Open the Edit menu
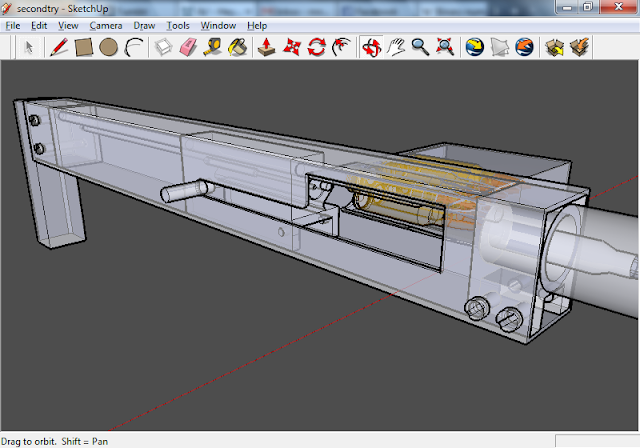640x448 pixels. pyautogui.click(x=39, y=26)
